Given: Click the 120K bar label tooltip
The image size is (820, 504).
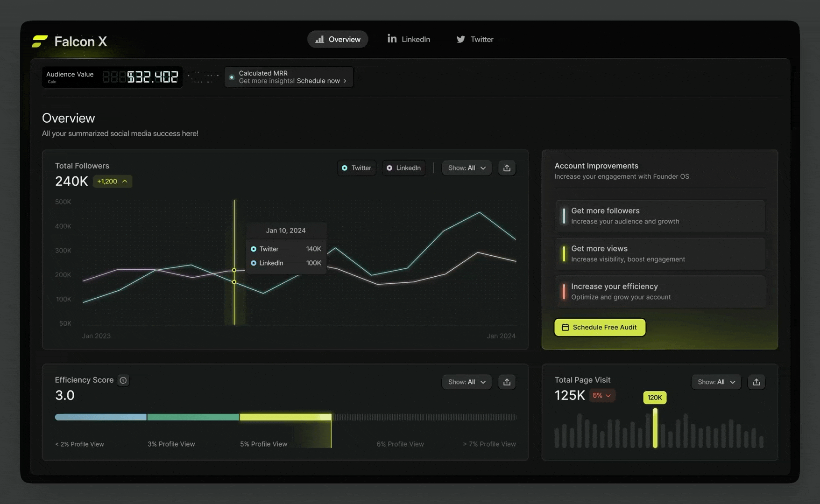Looking at the screenshot, I should click(x=655, y=398).
